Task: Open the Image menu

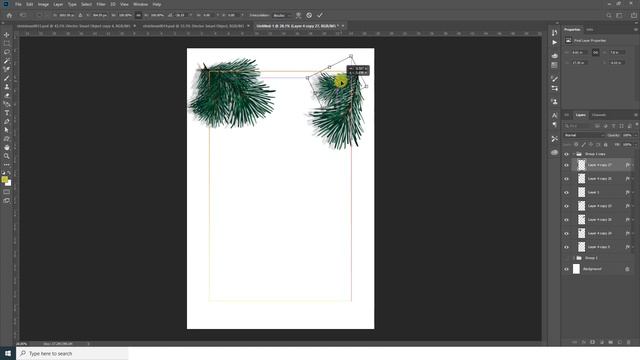Action: (x=43, y=4)
